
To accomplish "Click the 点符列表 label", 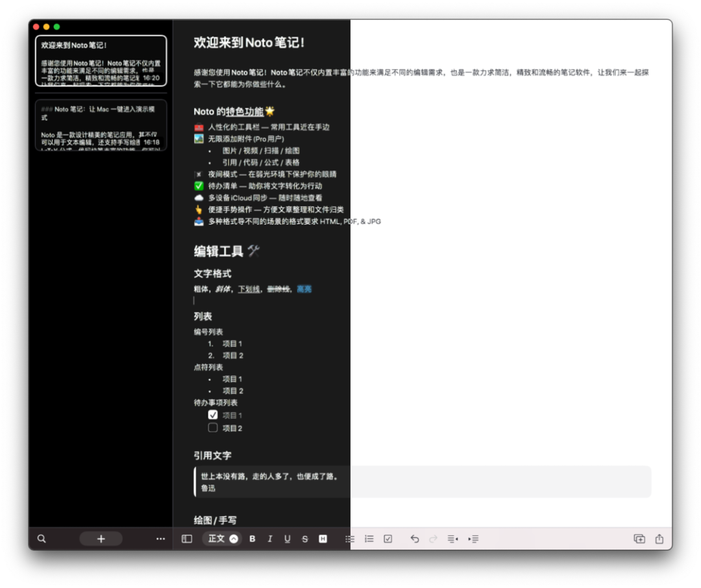I will click(x=208, y=367).
